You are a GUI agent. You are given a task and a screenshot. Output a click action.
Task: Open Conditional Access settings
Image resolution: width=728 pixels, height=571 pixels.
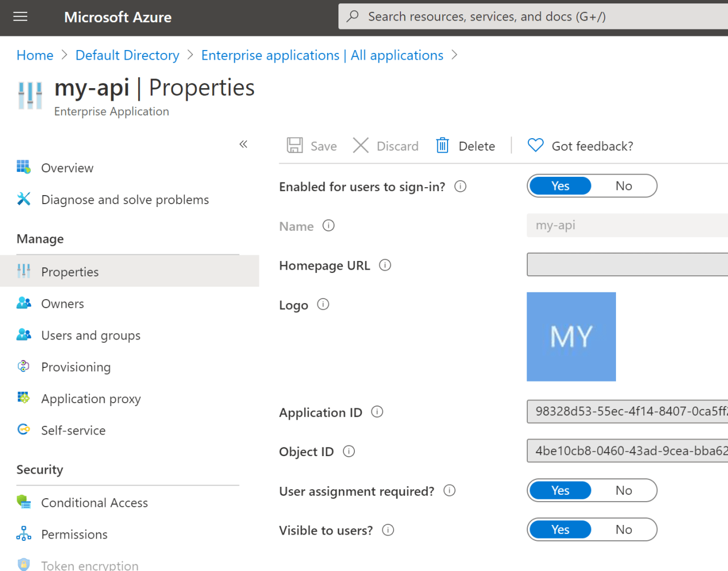[x=94, y=502]
